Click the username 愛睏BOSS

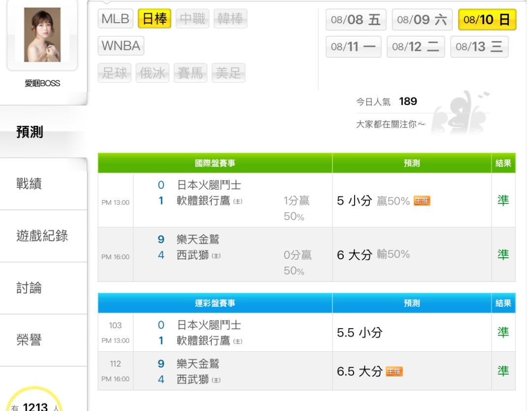42,83
